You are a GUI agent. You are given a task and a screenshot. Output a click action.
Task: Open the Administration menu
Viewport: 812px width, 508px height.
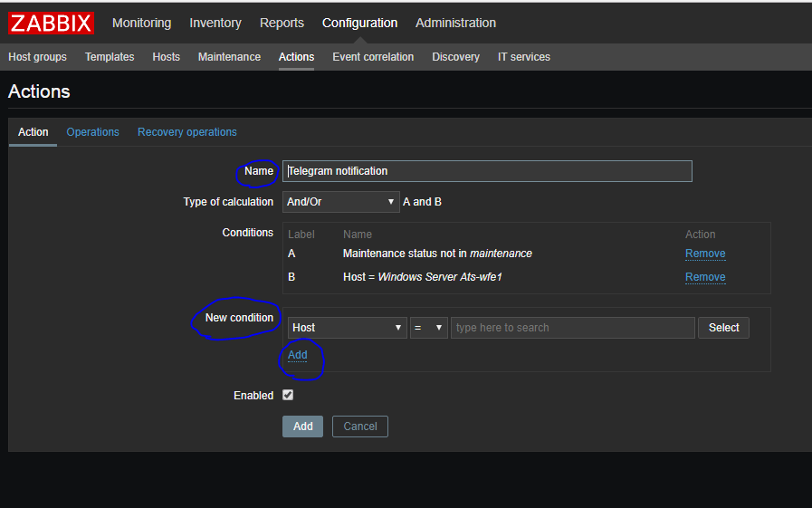coord(455,23)
